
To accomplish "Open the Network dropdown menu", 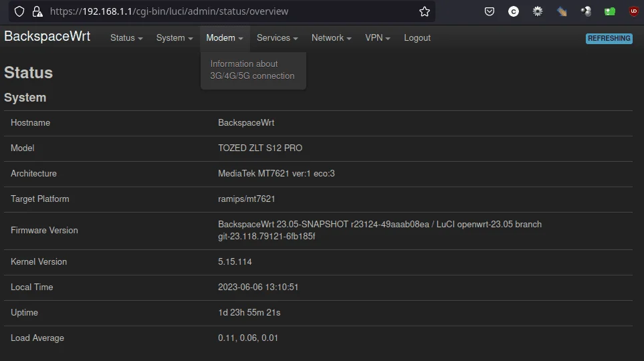I will pos(332,38).
